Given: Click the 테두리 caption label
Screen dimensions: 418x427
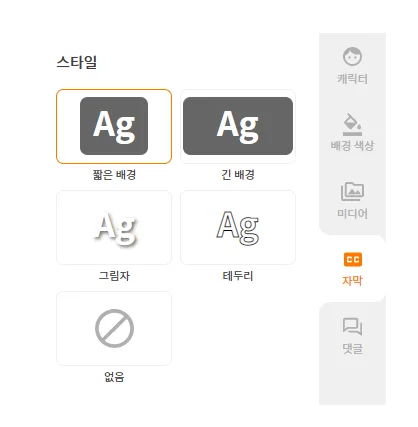Looking at the screenshot, I should 238,276.
